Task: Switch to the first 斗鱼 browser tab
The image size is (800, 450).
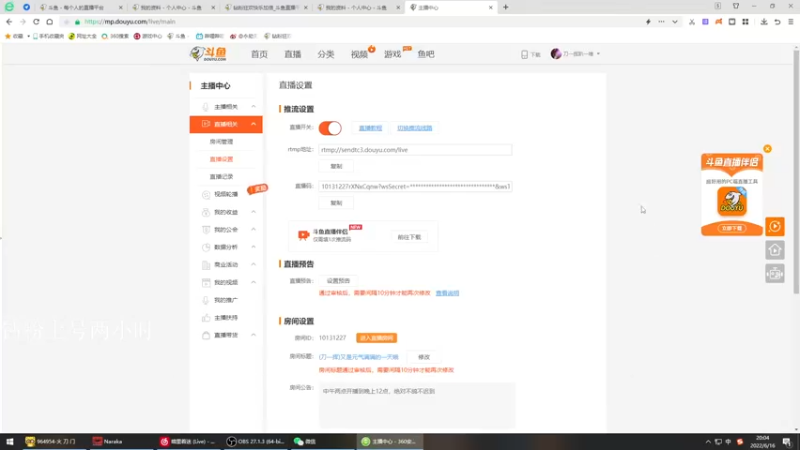Action: (x=81, y=7)
